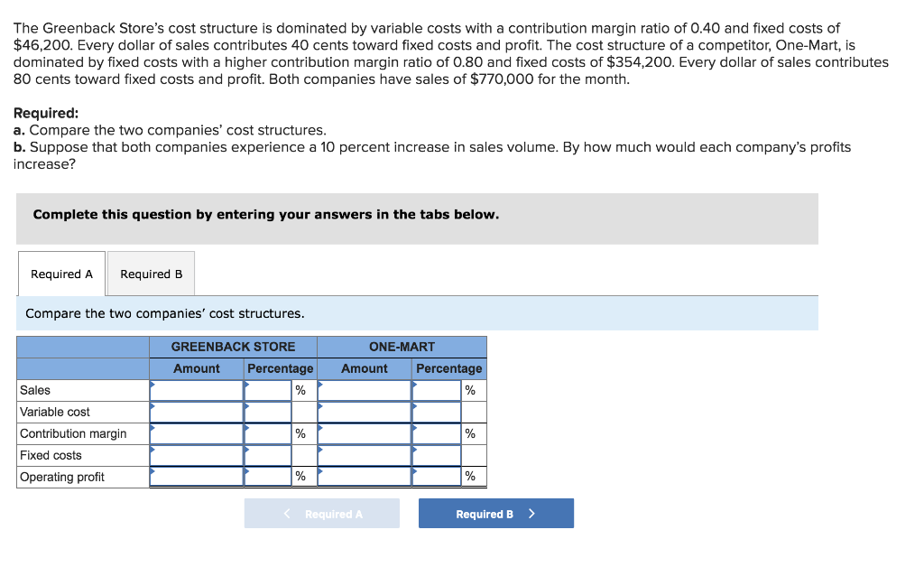Viewport: 924px width, 567px height.
Task: Select the Operating profit Amount field for One-Mart
Action: tap(364, 477)
